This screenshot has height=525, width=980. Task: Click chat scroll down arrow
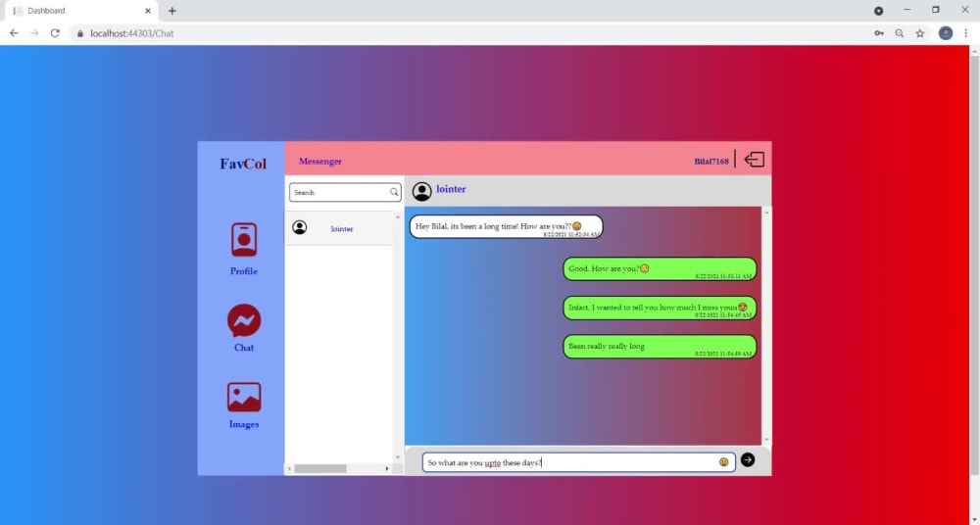pyautogui.click(x=766, y=440)
